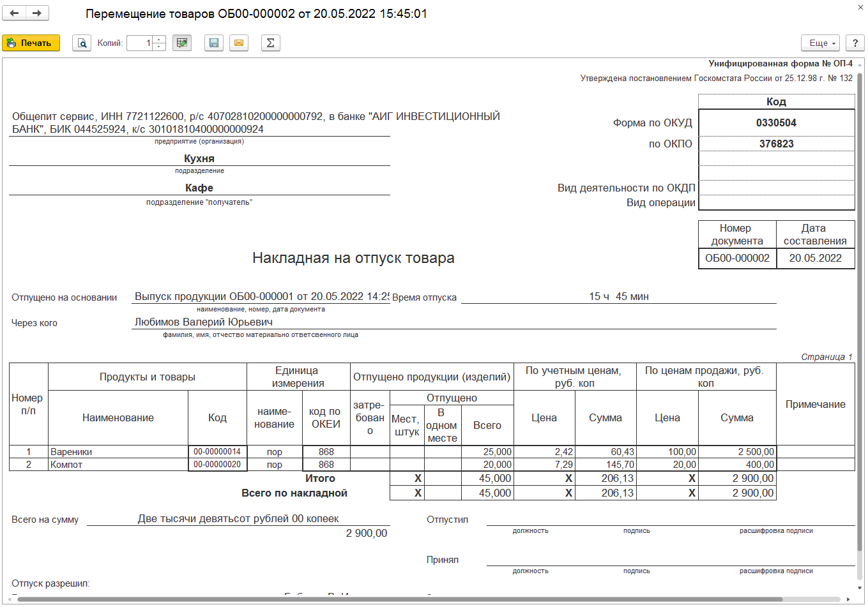Click the Наименование column header
Screen dimensions: 868x607
click(118, 417)
